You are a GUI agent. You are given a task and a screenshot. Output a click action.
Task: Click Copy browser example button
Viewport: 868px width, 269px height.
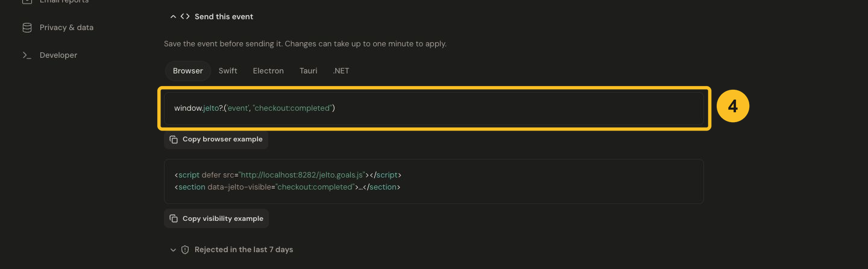tap(216, 140)
